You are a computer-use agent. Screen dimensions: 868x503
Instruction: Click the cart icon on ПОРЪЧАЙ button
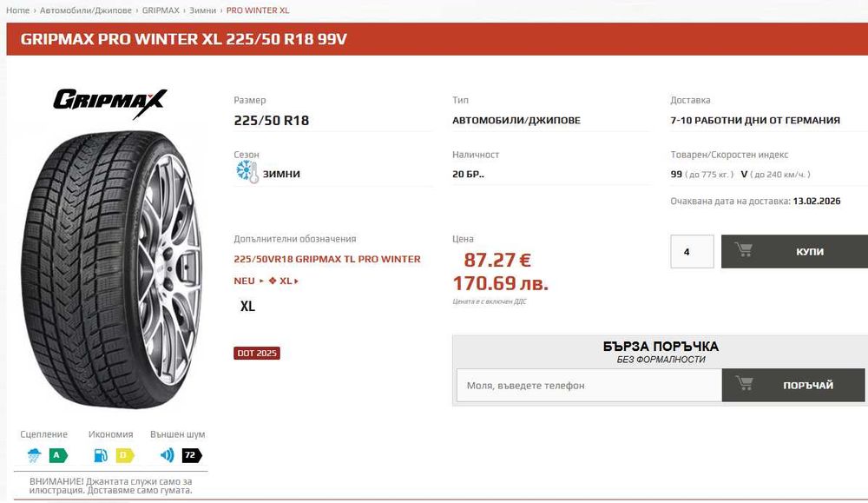[744, 383]
